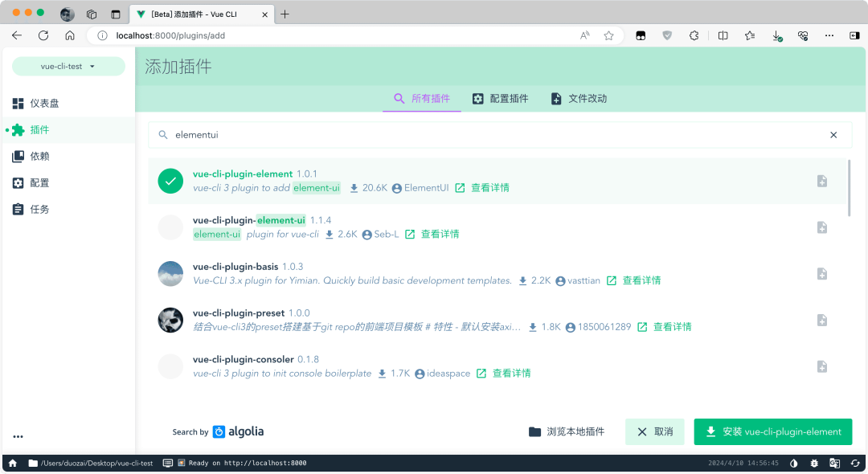Open the log console icon in status bar
Image resolution: width=868 pixels, height=474 pixels.
tap(168, 463)
